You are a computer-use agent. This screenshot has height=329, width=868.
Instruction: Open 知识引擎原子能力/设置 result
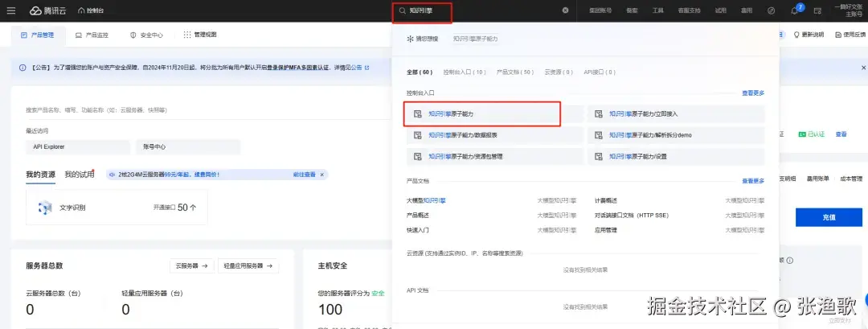click(x=676, y=157)
